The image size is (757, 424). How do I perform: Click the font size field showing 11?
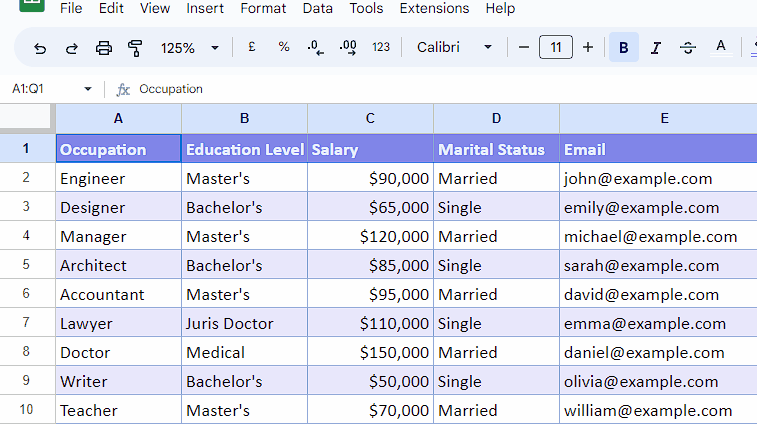[x=556, y=47]
